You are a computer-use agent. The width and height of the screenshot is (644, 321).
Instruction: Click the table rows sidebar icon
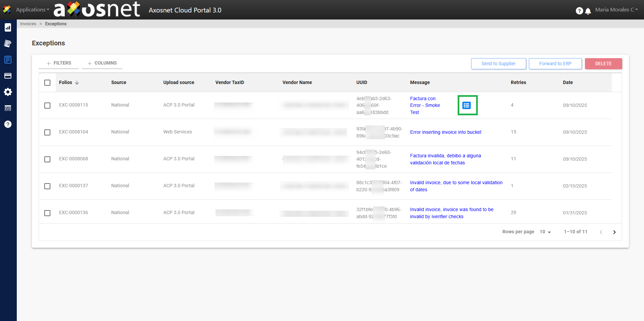pyautogui.click(x=8, y=108)
